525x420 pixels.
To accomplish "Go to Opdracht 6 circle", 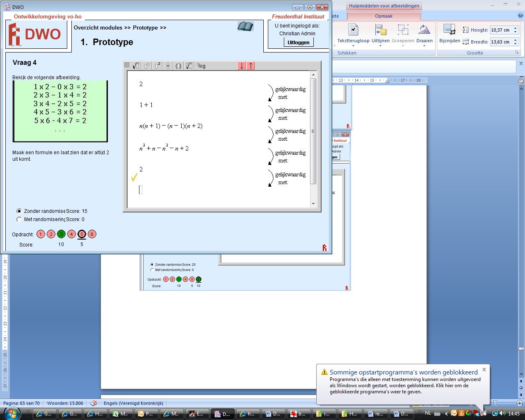I will [92, 234].
